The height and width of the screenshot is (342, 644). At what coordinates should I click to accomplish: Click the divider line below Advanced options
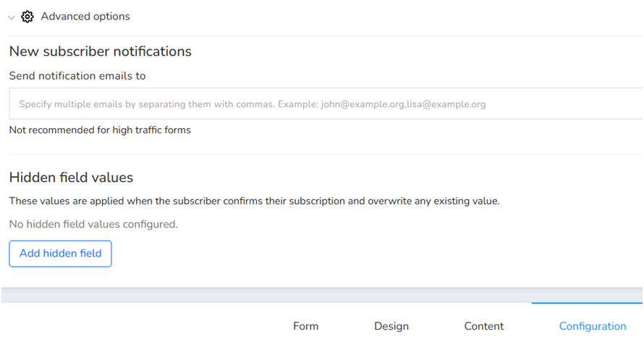[x=326, y=36]
